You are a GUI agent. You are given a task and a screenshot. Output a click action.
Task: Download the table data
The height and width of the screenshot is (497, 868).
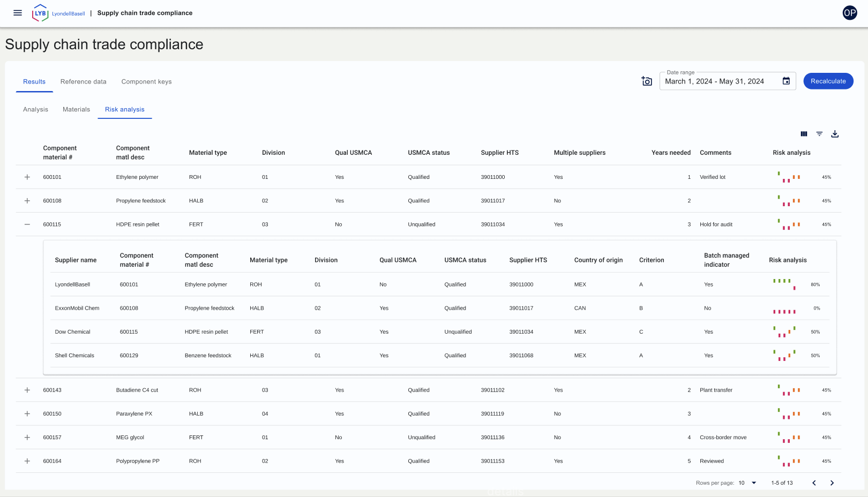point(835,134)
